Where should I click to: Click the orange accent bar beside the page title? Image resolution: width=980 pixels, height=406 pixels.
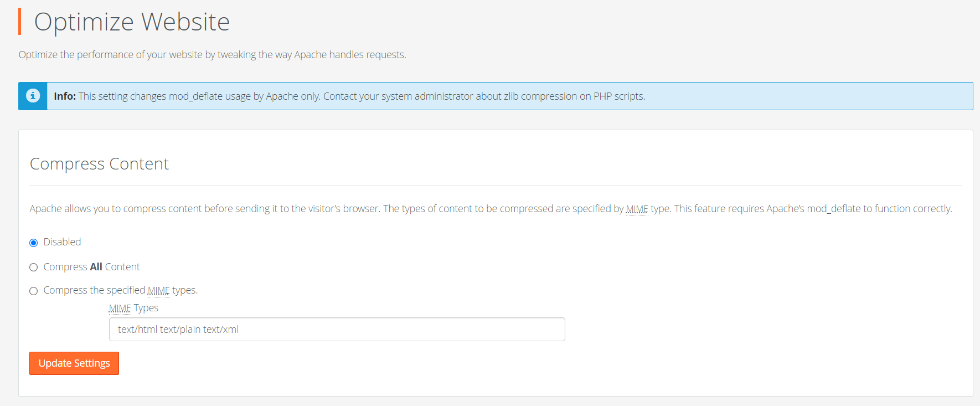pyautogui.click(x=20, y=22)
